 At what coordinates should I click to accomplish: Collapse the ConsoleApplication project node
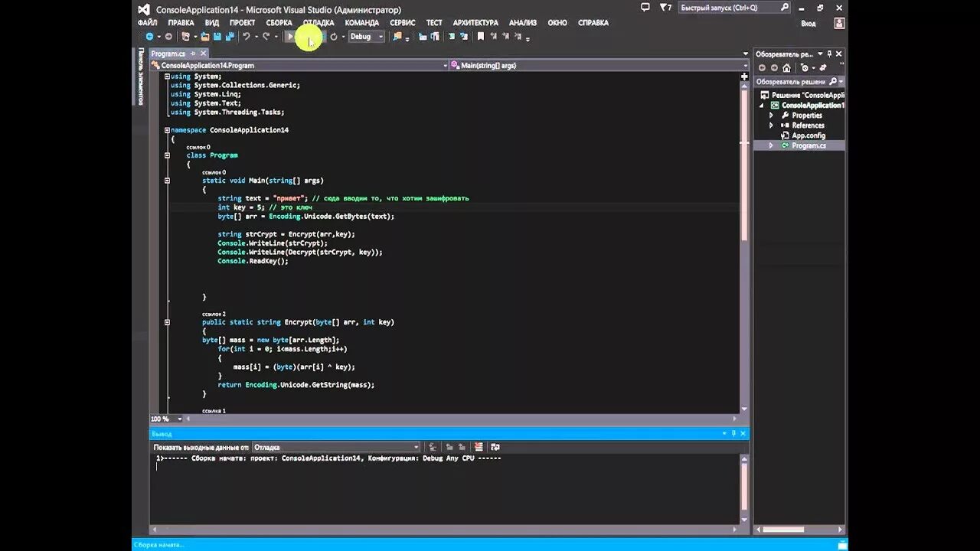(762, 105)
